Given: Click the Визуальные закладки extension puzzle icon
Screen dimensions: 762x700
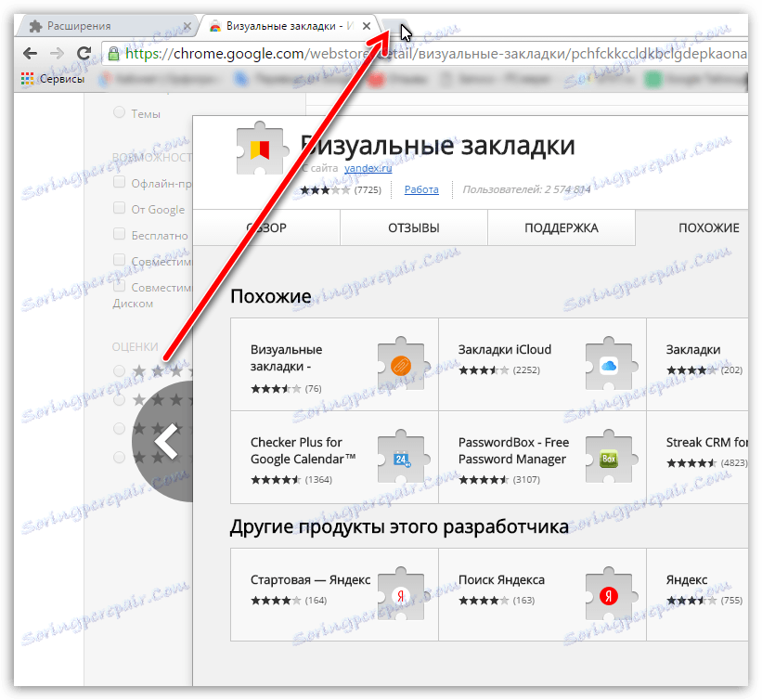Looking at the screenshot, I should point(261,149).
